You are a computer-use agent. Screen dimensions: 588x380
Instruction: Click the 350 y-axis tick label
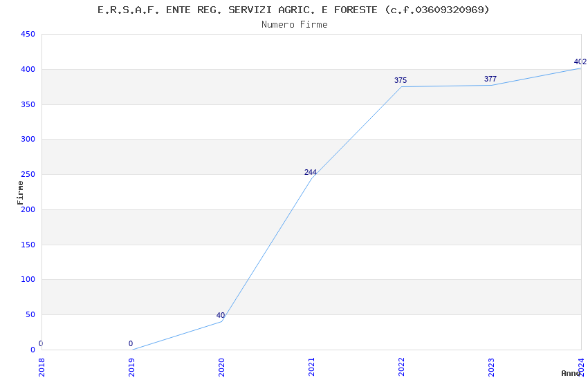[28, 104]
